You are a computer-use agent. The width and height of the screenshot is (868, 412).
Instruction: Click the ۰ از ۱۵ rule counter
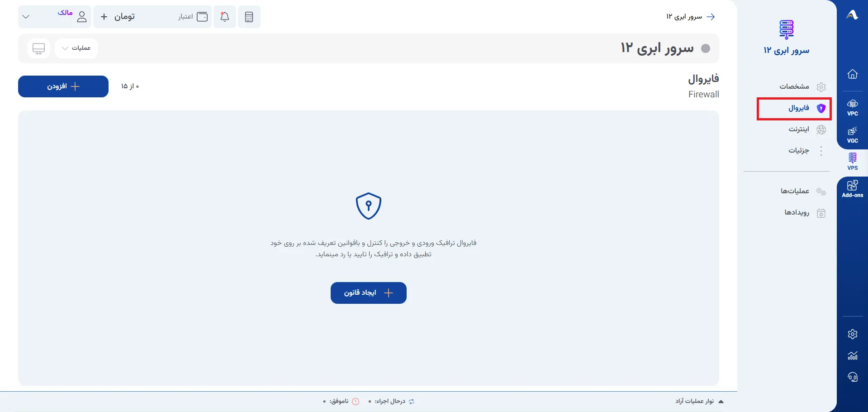(x=130, y=86)
